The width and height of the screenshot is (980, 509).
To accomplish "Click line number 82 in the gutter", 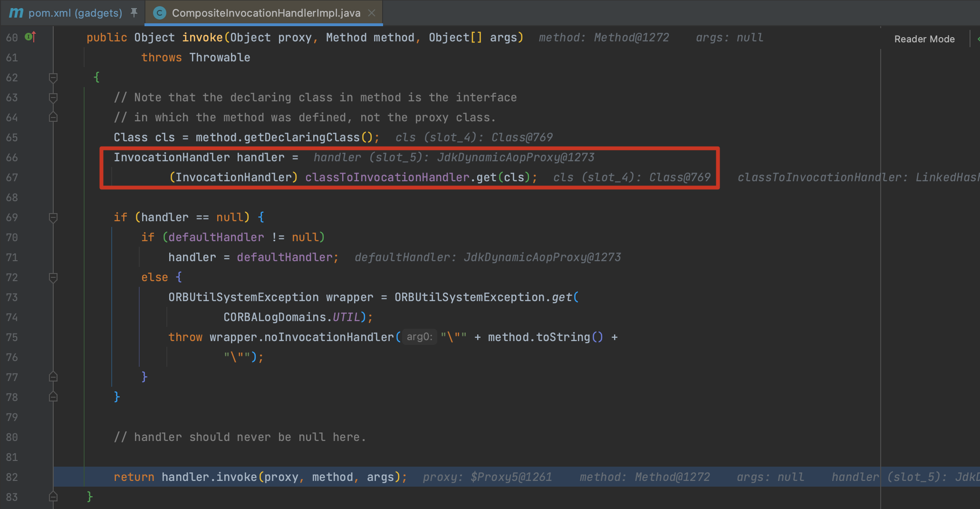I will (x=12, y=477).
